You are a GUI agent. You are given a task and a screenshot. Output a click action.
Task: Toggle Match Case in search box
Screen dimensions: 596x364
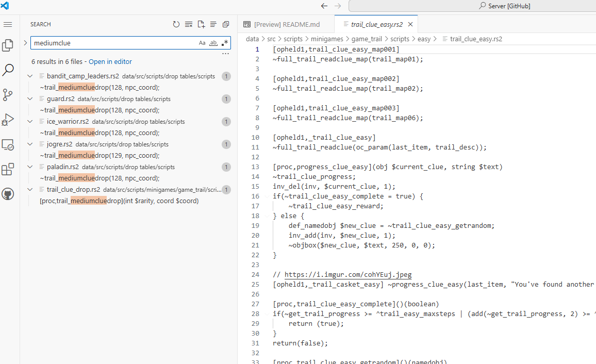click(202, 43)
